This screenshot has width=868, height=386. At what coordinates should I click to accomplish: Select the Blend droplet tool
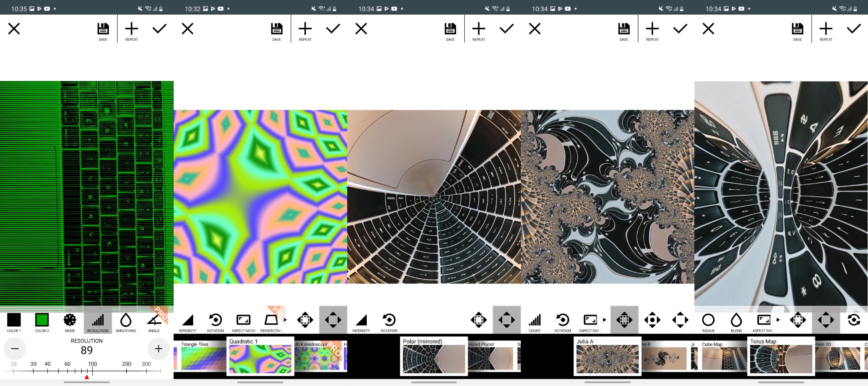736,322
